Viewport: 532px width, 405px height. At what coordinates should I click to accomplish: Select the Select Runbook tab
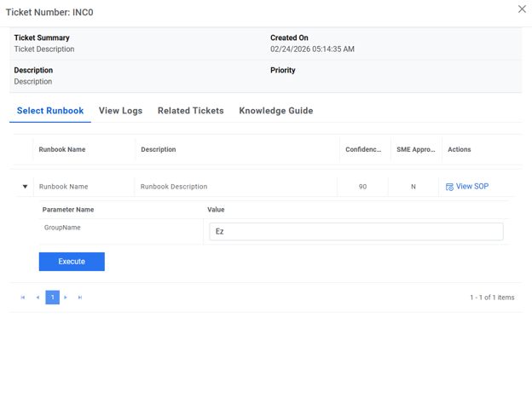point(50,111)
